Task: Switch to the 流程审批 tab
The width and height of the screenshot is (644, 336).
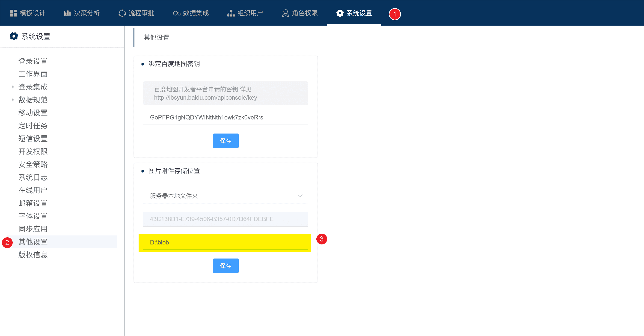Action: [137, 13]
